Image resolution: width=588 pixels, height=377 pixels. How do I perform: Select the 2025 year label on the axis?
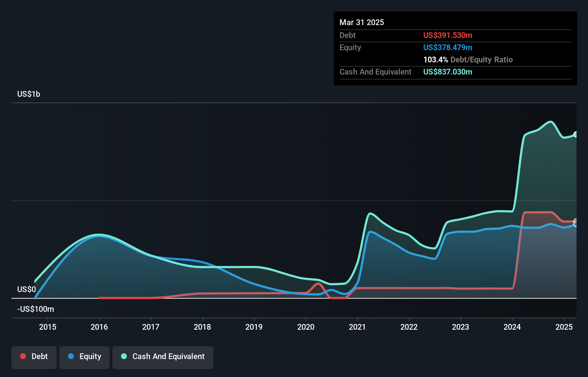point(564,327)
